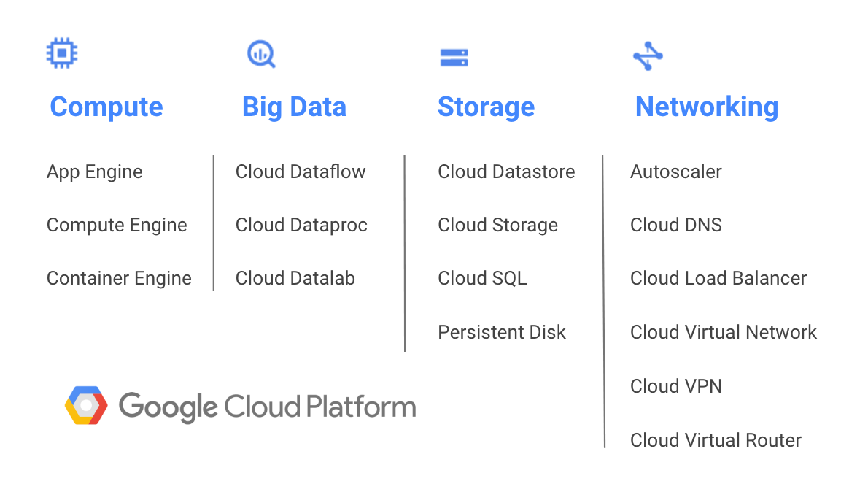Image resolution: width=868 pixels, height=492 pixels.
Task: Click Cloud Dataproc
Action: [301, 226]
